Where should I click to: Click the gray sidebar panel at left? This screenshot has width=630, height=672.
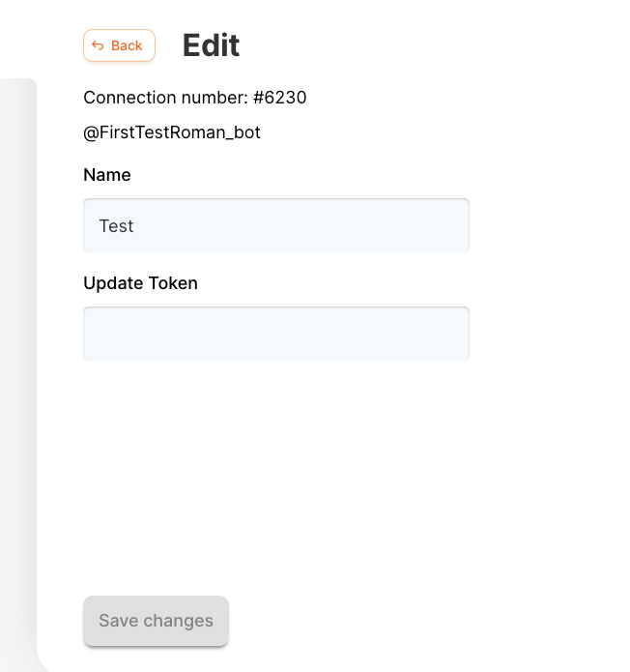[18, 373]
